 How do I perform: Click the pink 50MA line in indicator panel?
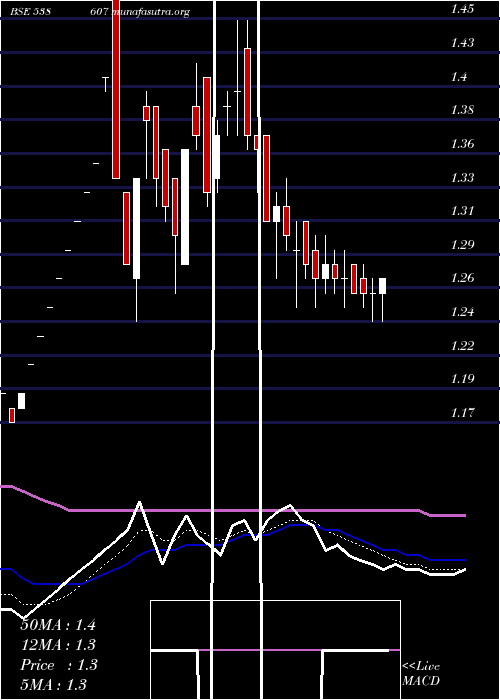click(x=232, y=510)
